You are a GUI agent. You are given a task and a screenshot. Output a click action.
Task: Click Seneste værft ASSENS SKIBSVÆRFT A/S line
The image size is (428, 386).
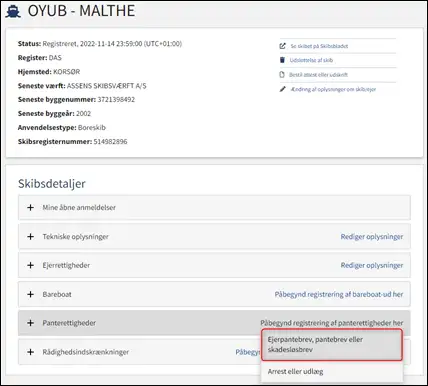click(82, 86)
